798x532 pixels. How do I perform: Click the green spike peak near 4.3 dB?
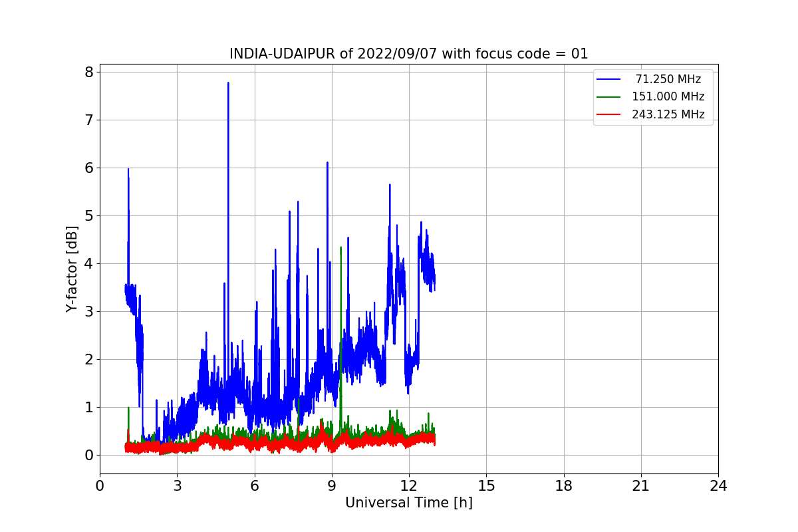click(341, 247)
